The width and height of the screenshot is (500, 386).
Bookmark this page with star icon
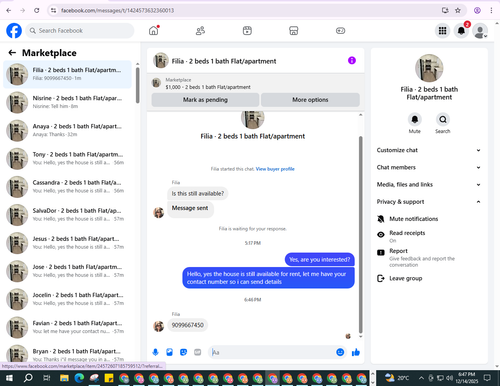[x=458, y=10]
